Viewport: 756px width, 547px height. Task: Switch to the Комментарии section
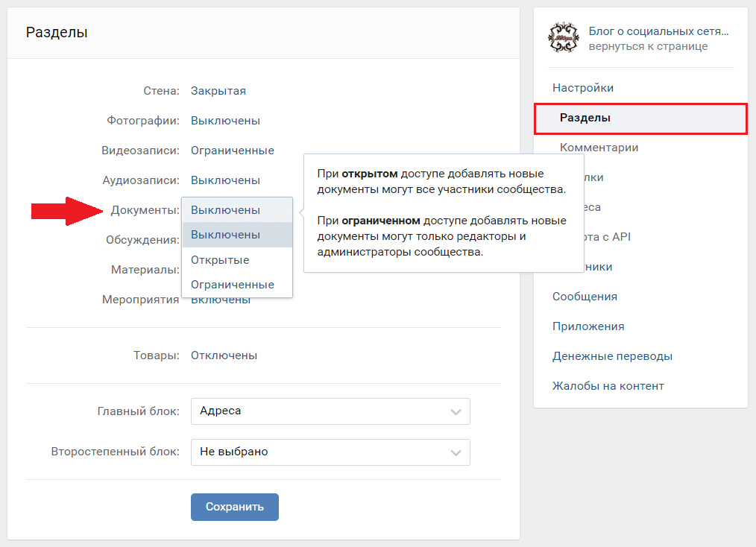(599, 148)
